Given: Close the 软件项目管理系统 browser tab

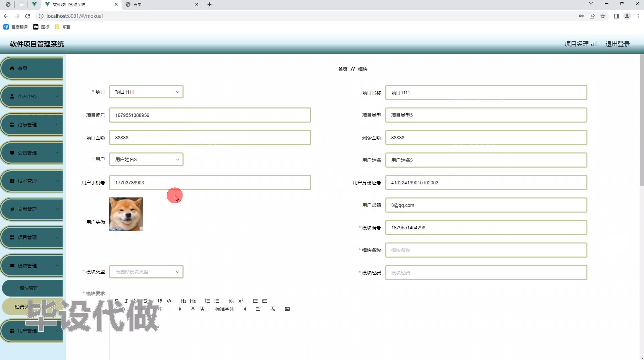Looking at the screenshot, I should coord(116,4).
